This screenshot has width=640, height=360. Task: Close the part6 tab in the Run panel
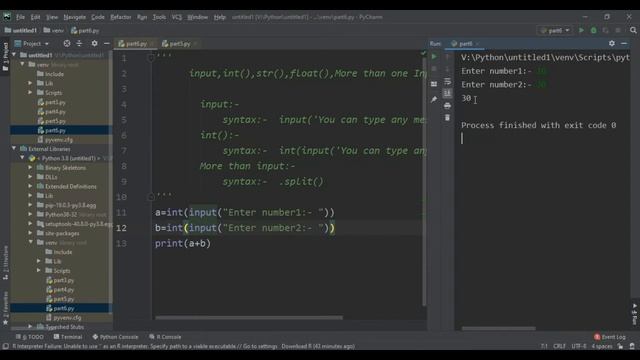(x=477, y=44)
